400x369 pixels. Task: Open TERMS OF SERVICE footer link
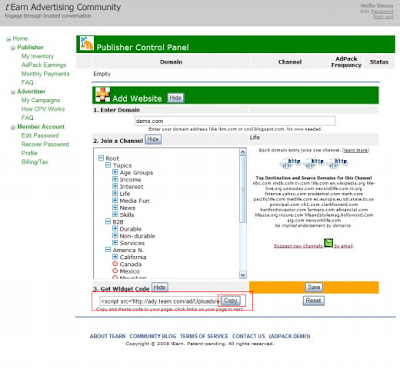click(x=204, y=336)
